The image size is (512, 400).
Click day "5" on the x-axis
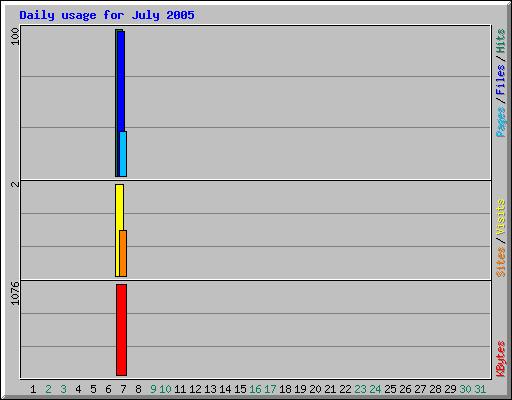[93, 389]
